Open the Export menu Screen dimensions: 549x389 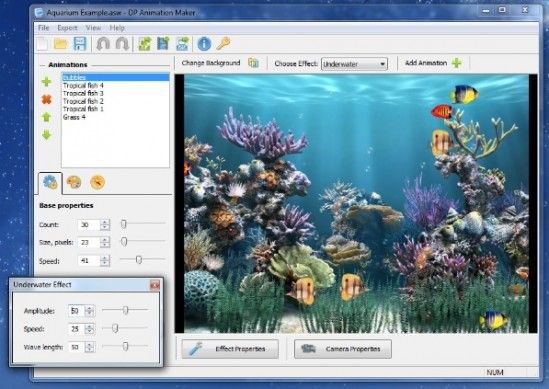pos(67,28)
